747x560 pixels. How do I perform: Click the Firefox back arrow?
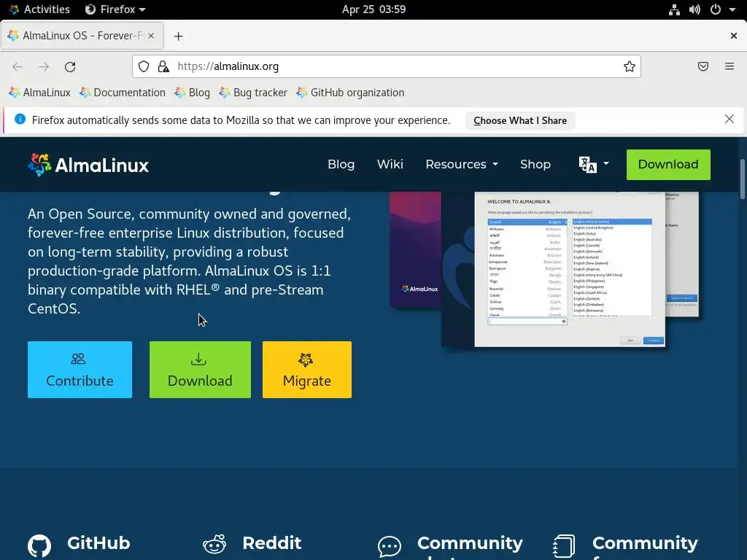(18, 66)
